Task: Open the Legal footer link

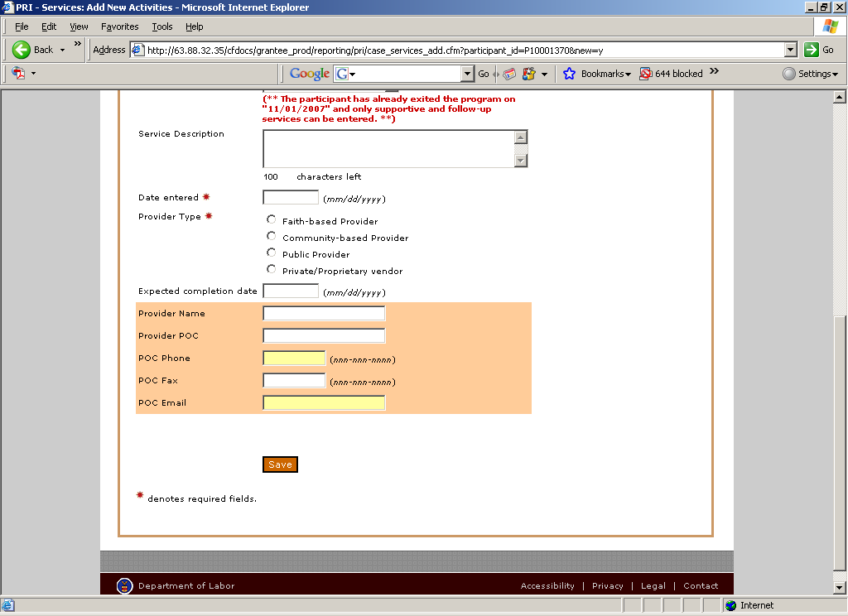Action: tap(653, 585)
